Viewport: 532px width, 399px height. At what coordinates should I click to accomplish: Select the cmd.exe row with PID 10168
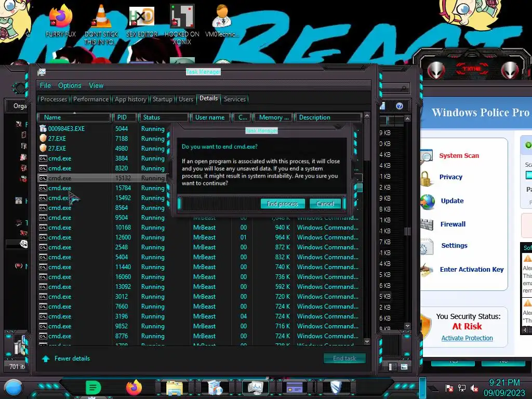click(x=199, y=228)
